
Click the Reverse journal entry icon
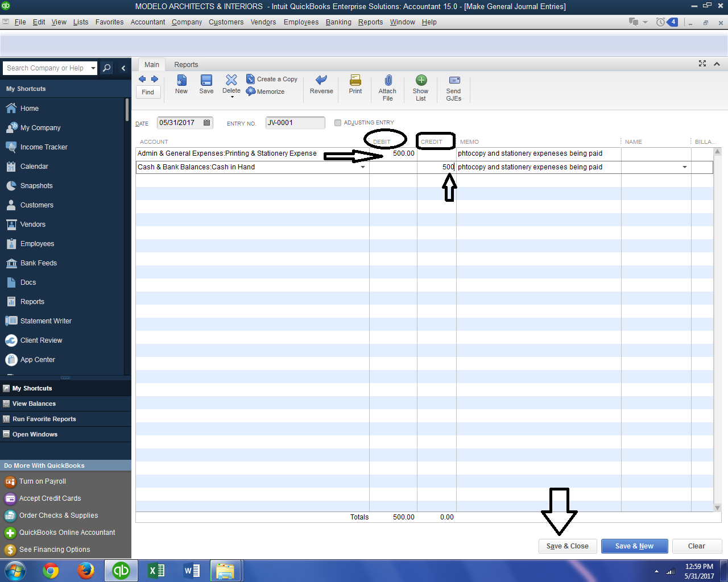click(321, 85)
